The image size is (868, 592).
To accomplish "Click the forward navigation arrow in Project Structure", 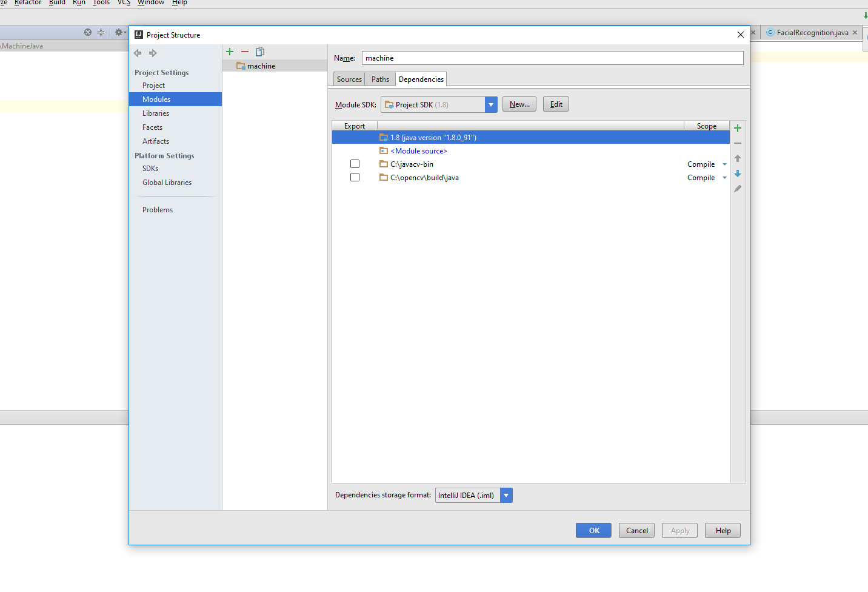I will pos(153,53).
